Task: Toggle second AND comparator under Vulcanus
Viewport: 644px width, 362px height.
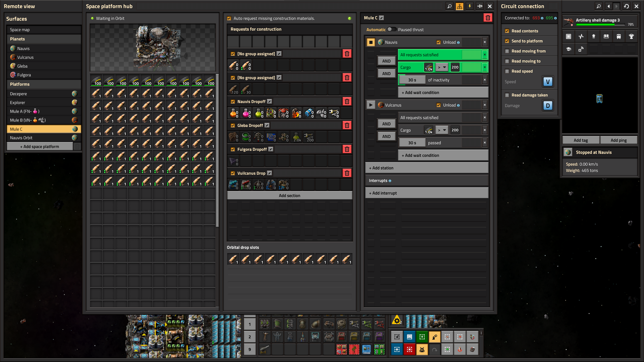Action: (386, 137)
